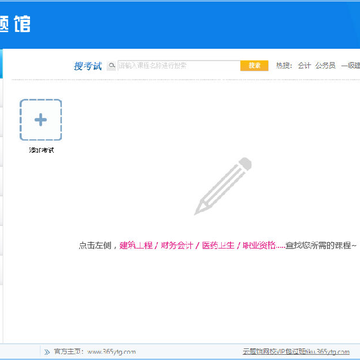This screenshot has height=360, width=360.
Task: Click the 搜考试 heading label
Action: tap(88, 66)
